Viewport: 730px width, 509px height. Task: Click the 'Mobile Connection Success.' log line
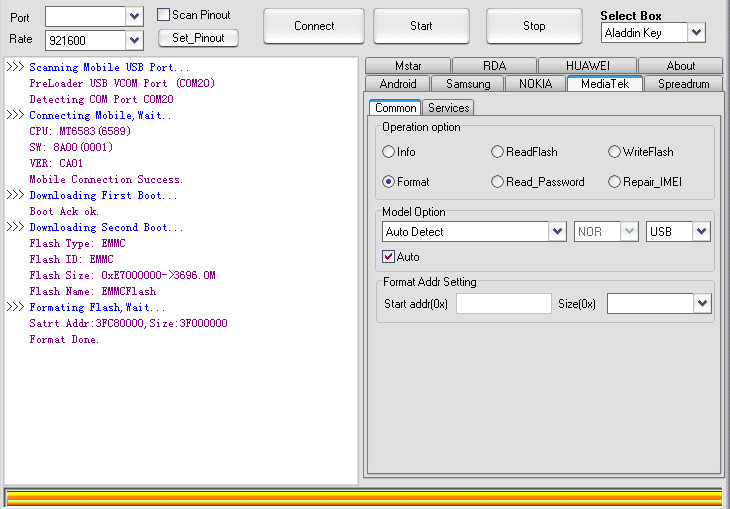tap(106, 179)
